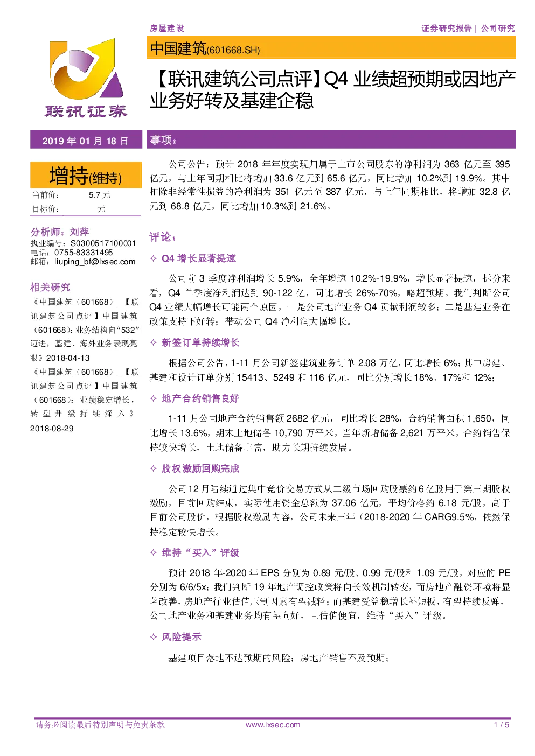Click the 增持(维持) rating box

[x=86, y=176]
